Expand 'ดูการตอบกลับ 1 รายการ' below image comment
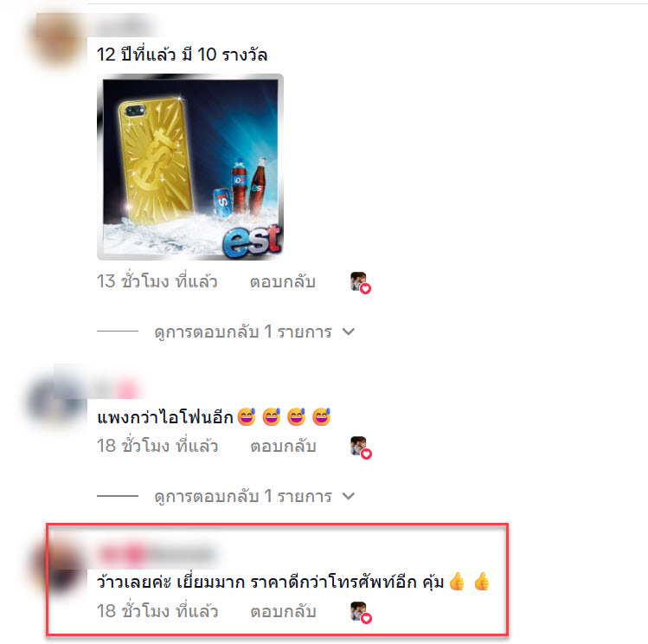Screen dimensions: 648x644 point(243,332)
